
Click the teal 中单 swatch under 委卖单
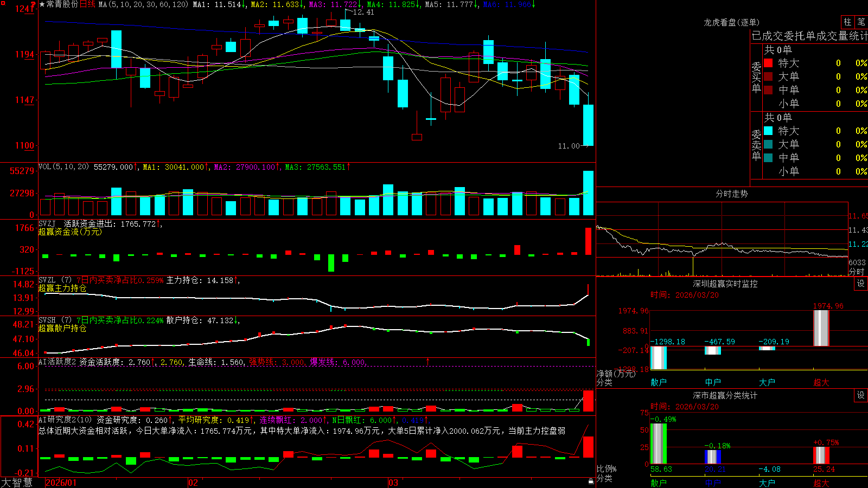[x=768, y=158]
